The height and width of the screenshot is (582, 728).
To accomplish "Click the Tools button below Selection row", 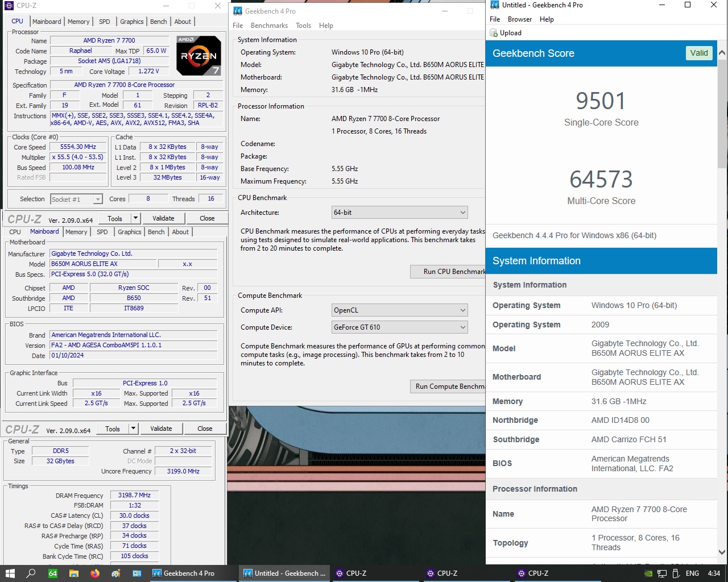I will click(115, 218).
